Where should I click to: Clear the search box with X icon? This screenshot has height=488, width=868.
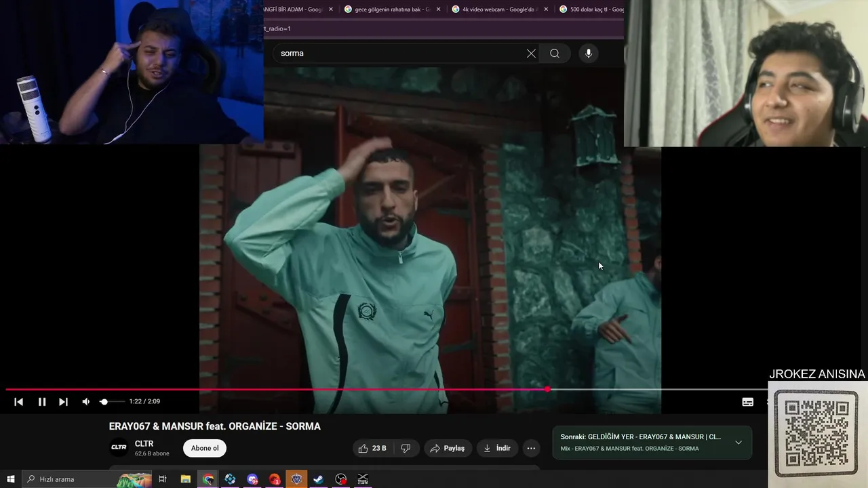point(531,54)
